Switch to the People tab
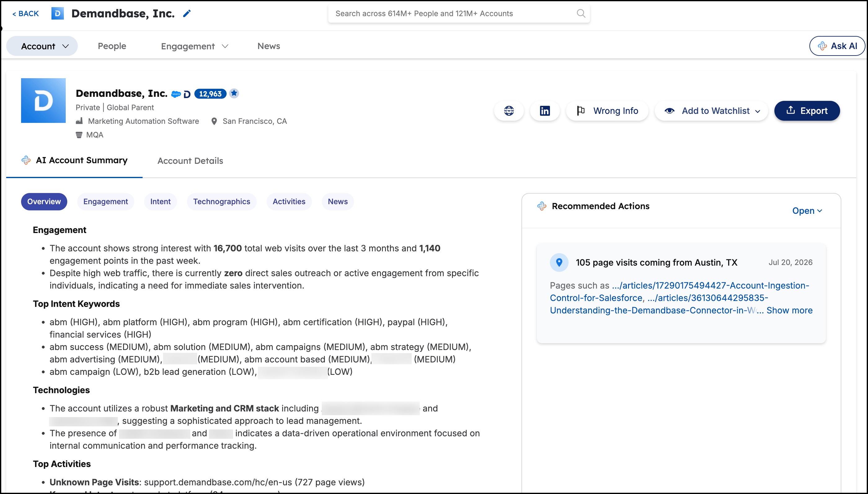 pyautogui.click(x=112, y=46)
